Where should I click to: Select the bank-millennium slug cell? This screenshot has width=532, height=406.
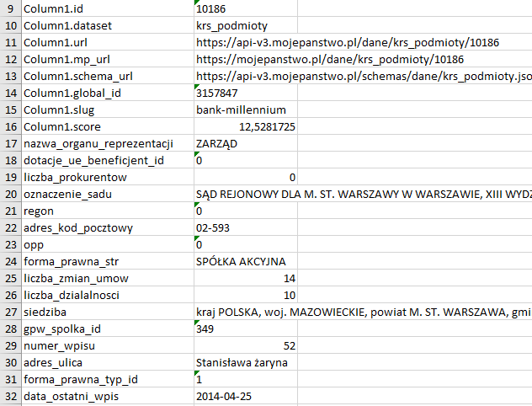point(241,110)
